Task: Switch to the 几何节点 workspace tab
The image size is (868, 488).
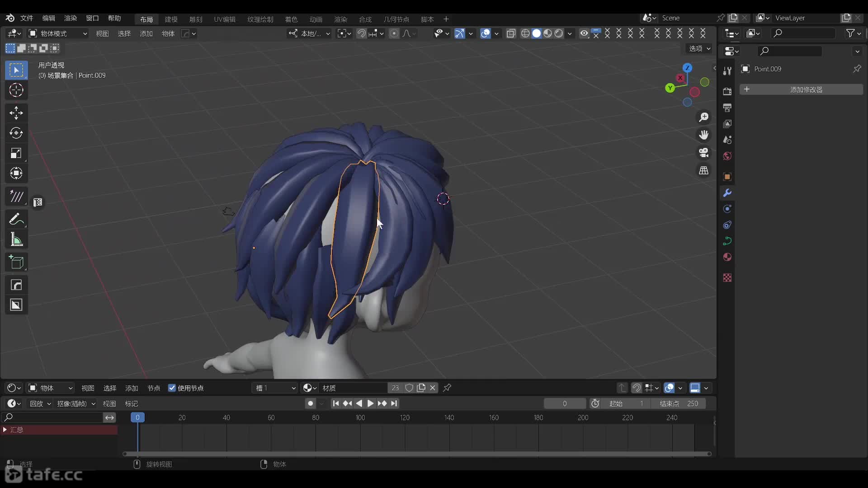Action: pos(396,19)
